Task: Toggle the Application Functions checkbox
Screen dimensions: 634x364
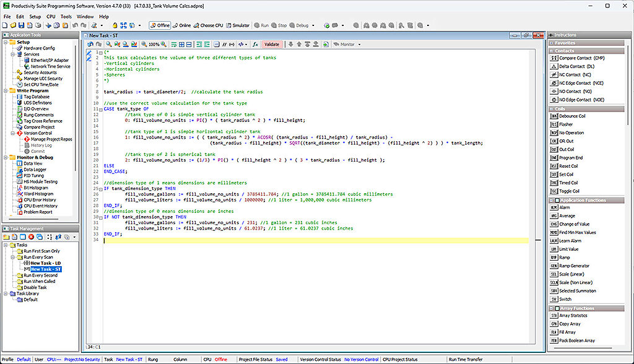Action: click(x=557, y=200)
